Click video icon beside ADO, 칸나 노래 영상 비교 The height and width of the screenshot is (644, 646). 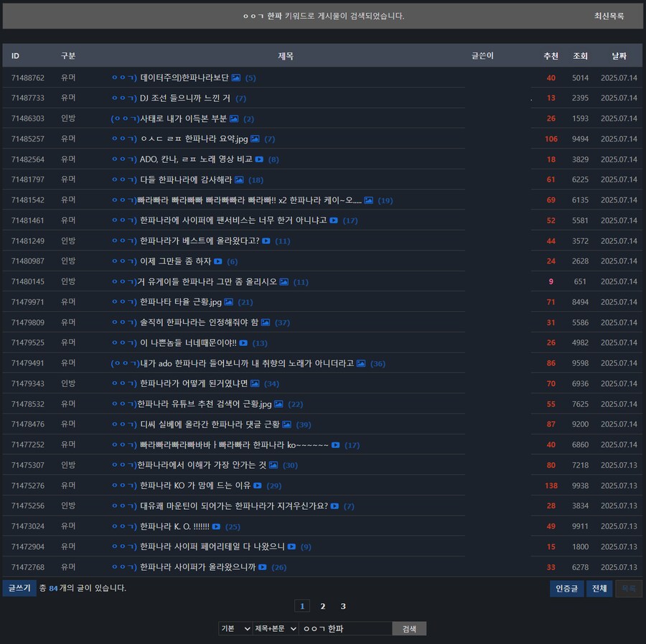tap(259, 159)
